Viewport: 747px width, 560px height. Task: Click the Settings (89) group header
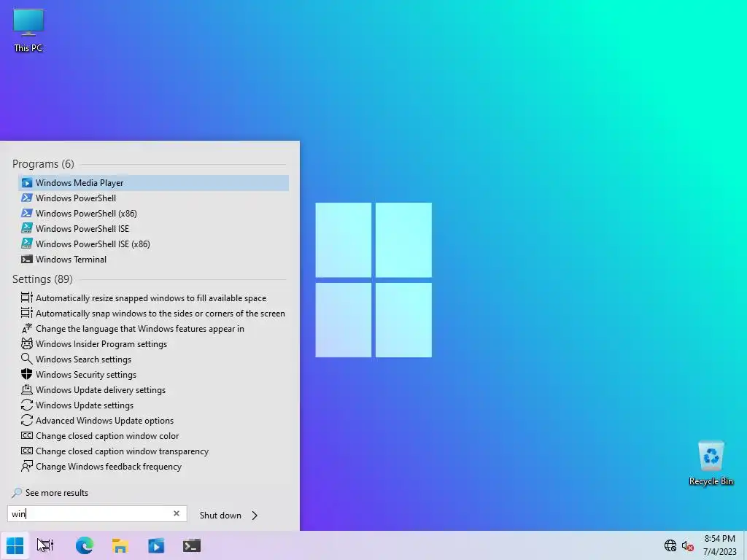(42, 279)
